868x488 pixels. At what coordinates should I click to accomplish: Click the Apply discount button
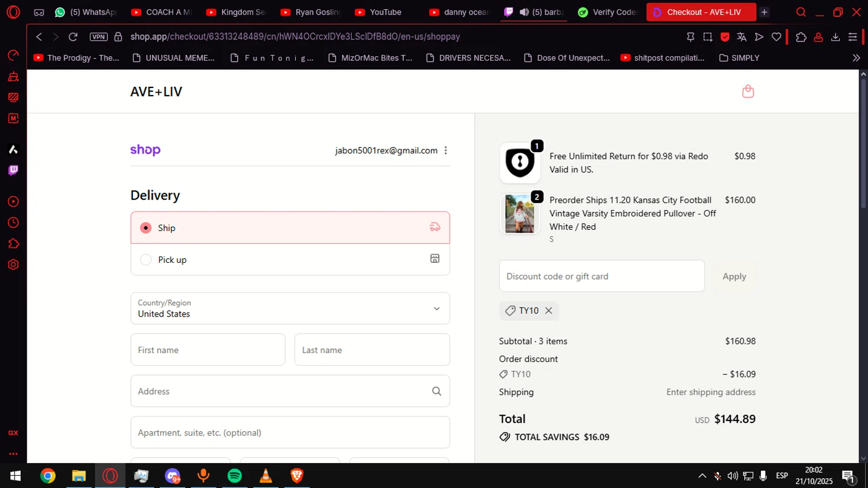click(x=734, y=276)
